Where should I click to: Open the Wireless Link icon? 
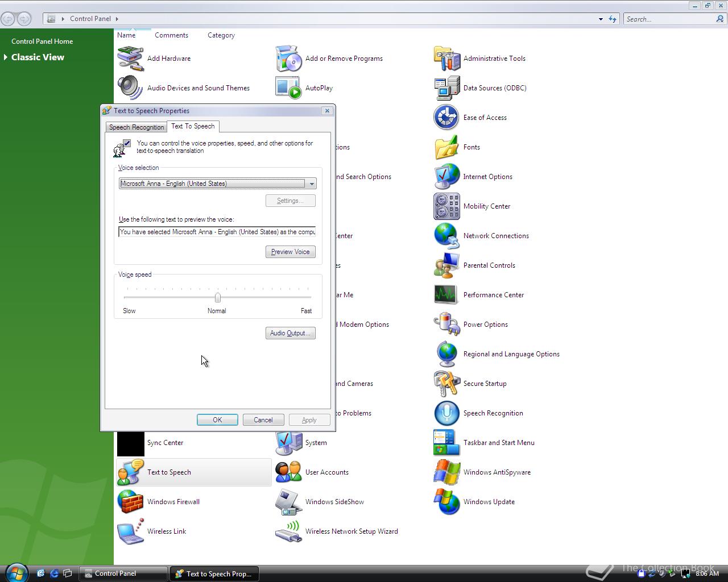pyautogui.click(x=130, y=531)
